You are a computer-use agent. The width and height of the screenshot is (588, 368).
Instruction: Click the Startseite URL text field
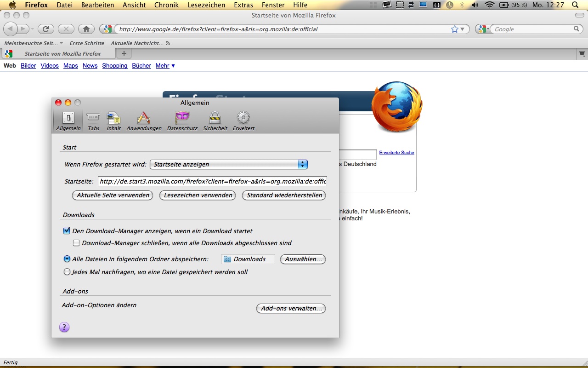[212, 181]
